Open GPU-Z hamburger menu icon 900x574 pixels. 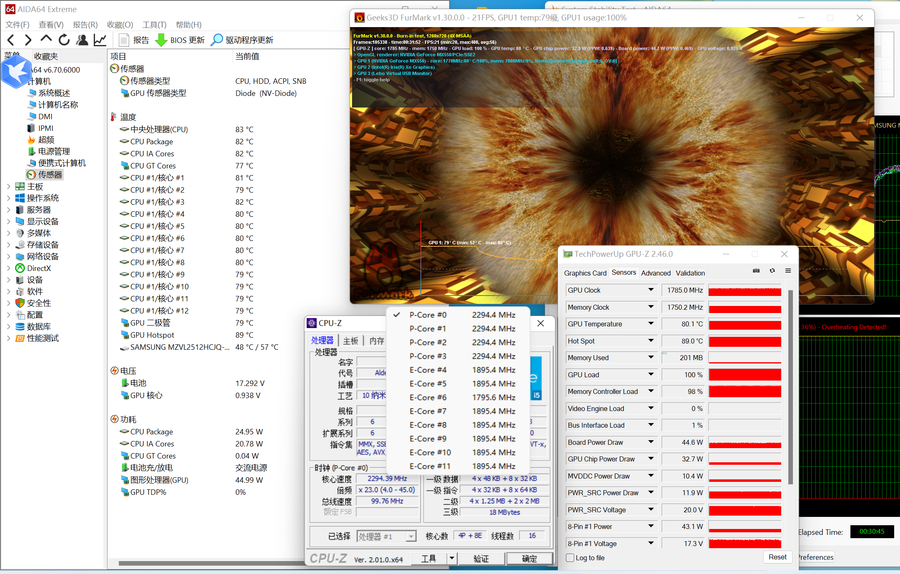(788, 271)
